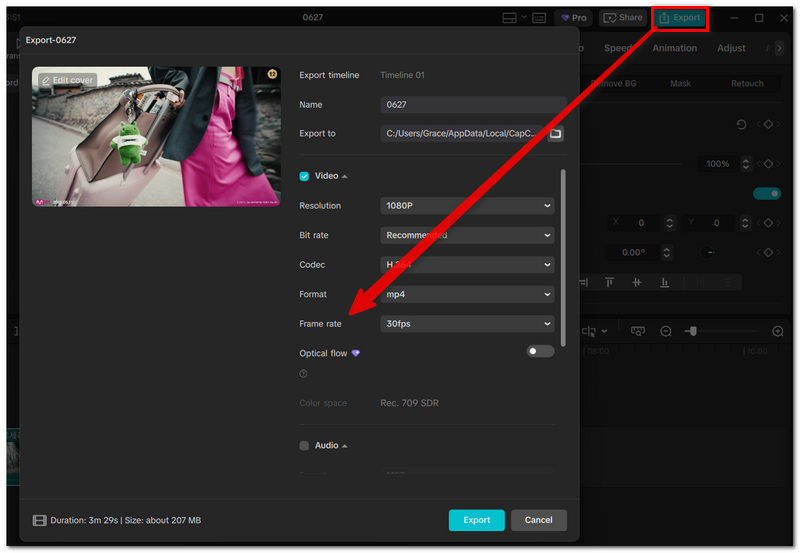The height and width of the screenshot is (553, 800).
Task: Click the X position stepper arrows
Action: pos(669,223)
